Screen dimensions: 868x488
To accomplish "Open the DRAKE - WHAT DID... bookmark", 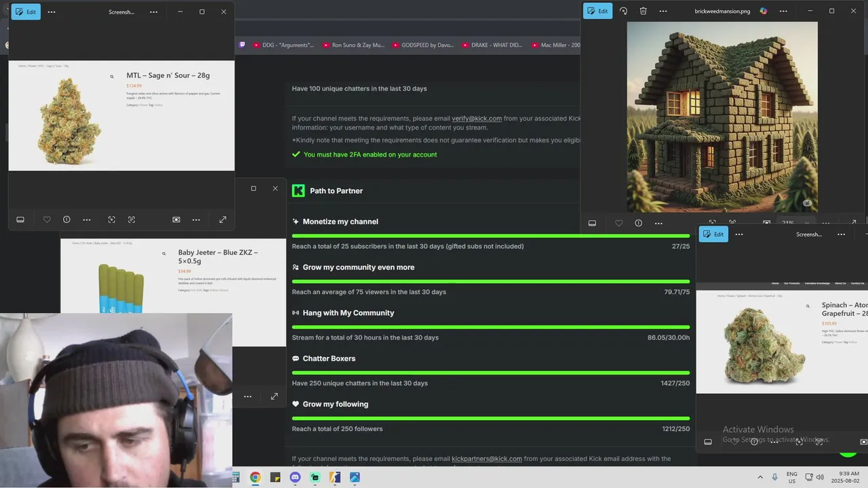I will point(492,45).
